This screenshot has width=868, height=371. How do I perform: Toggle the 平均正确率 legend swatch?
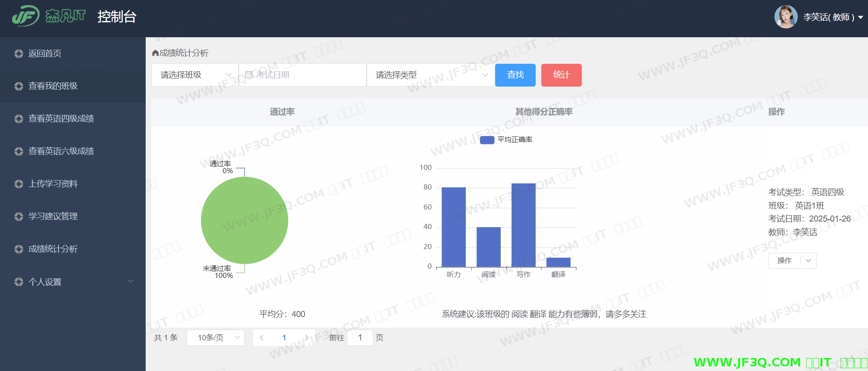487,140
